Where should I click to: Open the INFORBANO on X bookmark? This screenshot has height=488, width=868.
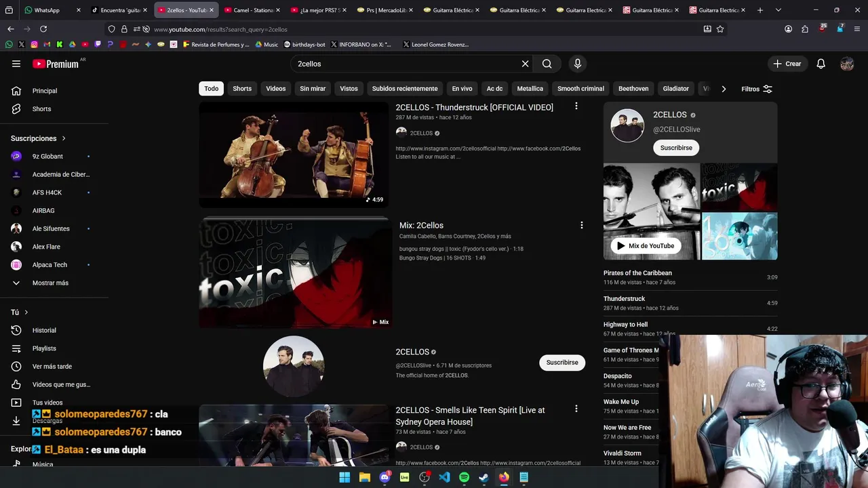tap(361, 45)
